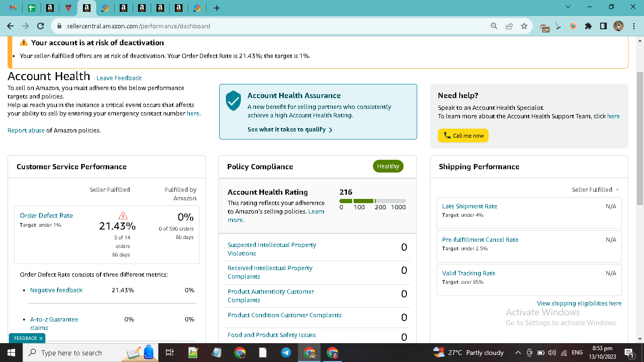The width and height of the screenshot is (644, 362).
Task: Open a new browser tab
Action: click(217, 8)
